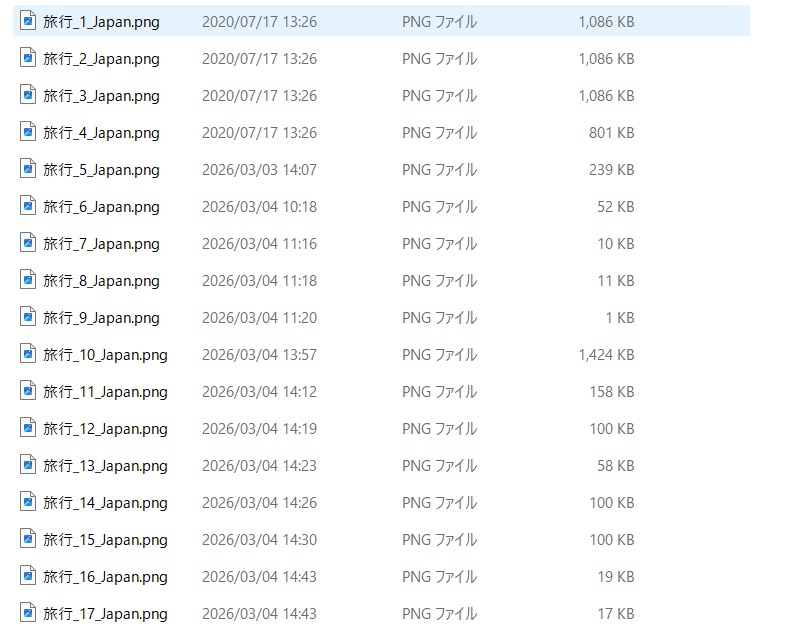The width and height of the screenshot is (787, 637).
Task: Click the date 2026/03/04 14:26
Action: pyautogui.click(x=259, y=502)
